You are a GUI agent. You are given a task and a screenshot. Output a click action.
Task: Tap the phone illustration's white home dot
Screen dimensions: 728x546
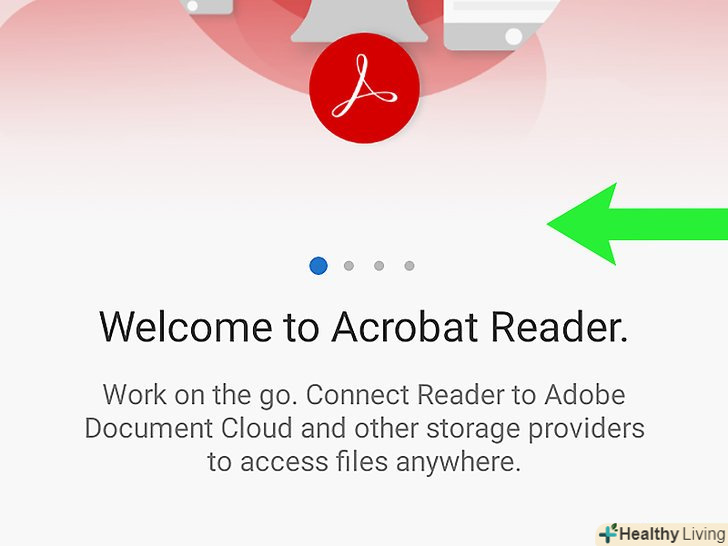pos(192,6)
